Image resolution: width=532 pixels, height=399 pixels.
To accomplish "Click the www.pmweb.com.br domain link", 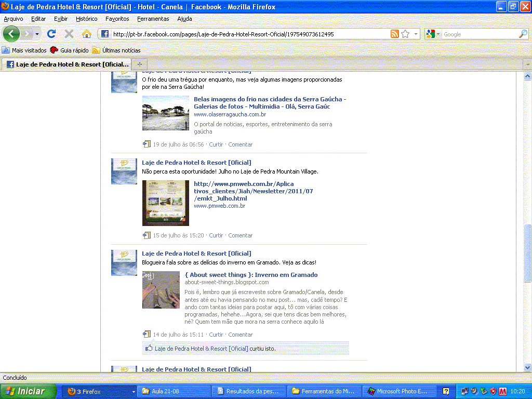I will click(220, 206).
